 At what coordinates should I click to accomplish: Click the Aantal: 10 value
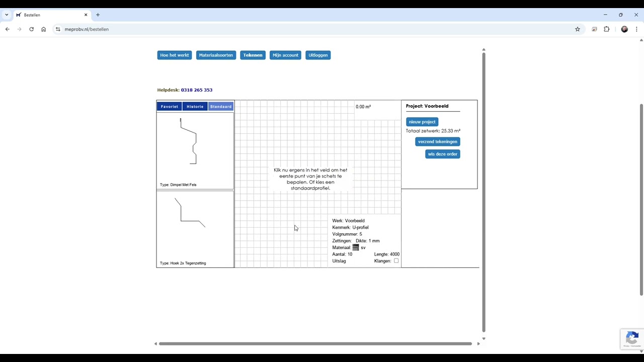click(342, 254)
